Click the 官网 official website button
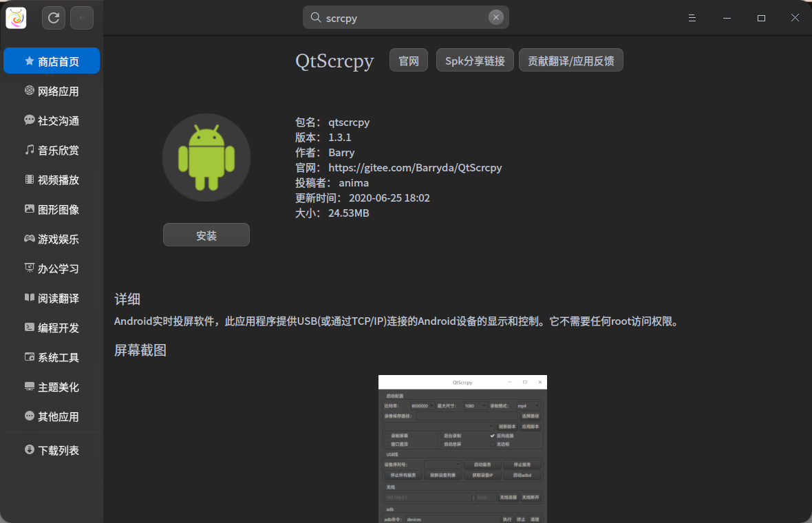Viewport: 812px width, 523px height. point(409,61)
